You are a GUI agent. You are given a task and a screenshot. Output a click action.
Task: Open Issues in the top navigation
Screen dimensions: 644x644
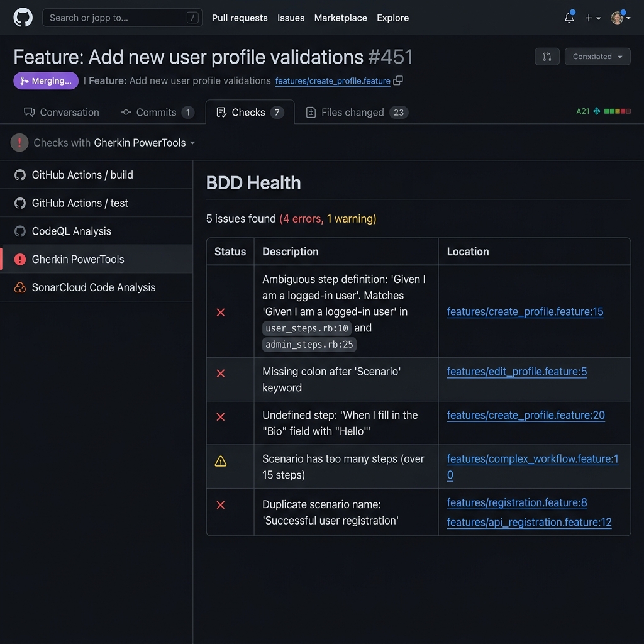click(291, 18)
